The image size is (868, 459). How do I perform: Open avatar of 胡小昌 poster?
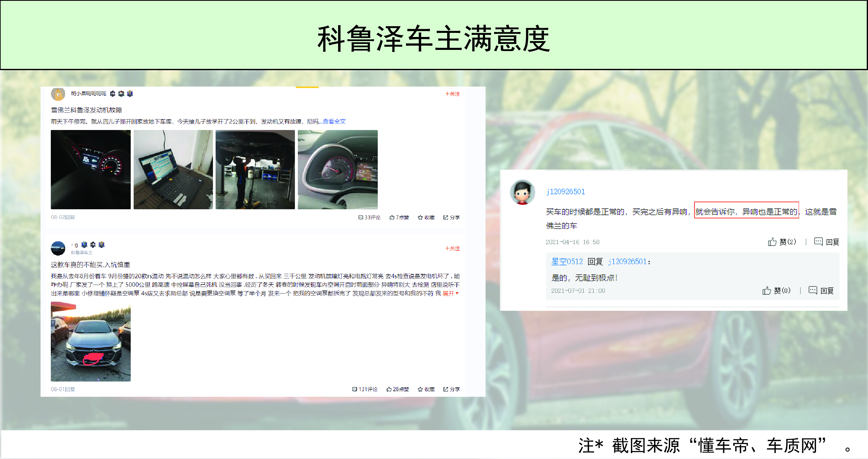coord(58,94)
